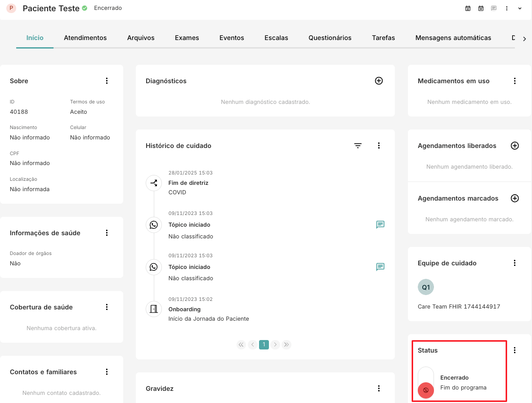Click the calendar with plus icon in header
This screenshot has width=532, height=403.
(x=481, y=9)
